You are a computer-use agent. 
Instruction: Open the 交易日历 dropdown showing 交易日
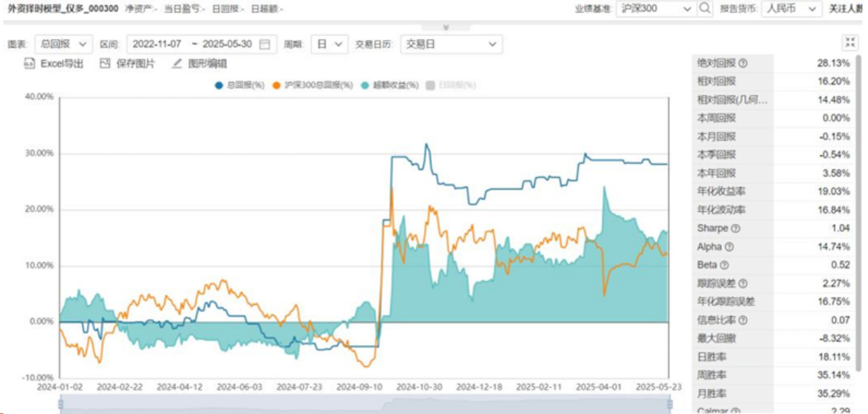[451, 44]
